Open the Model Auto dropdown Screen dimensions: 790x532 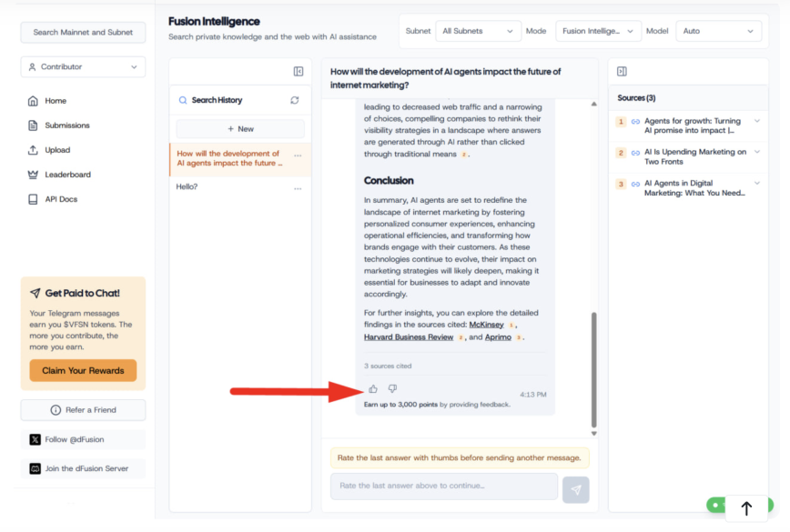coord(718,30)
